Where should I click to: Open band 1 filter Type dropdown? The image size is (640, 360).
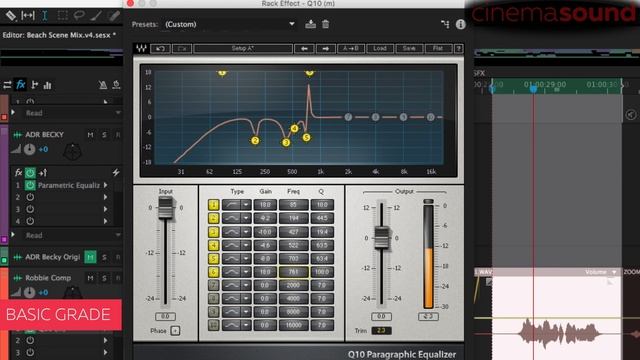pyautogui.click(x=246, y=205)
